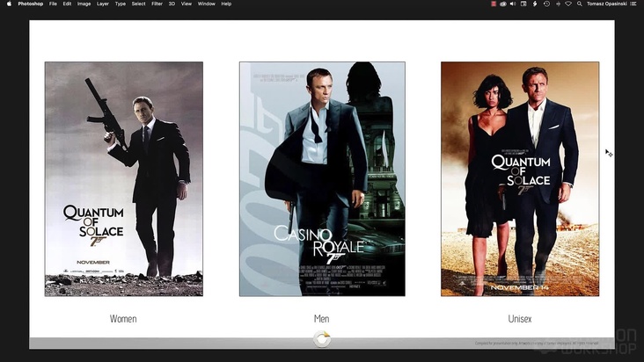Open the Time Machine menu bar icon
Screen dimensions: 644x362
(546, 4)
